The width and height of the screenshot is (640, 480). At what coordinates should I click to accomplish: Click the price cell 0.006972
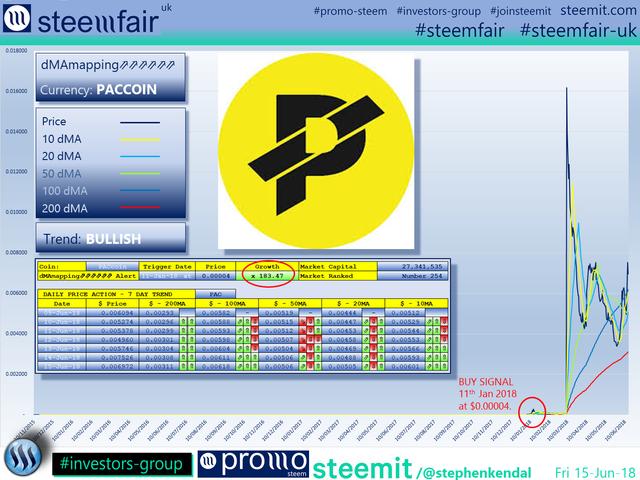pos(113,367)
